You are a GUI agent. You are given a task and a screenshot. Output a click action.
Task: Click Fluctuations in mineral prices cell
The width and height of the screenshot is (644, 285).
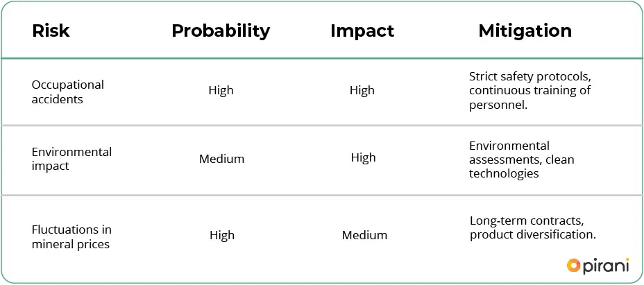click(71, 236)
